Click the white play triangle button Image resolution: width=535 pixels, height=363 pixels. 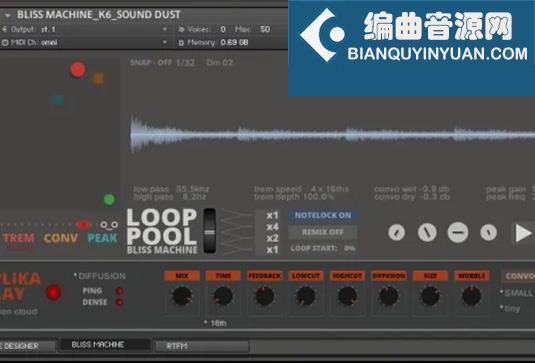point(523,233)
